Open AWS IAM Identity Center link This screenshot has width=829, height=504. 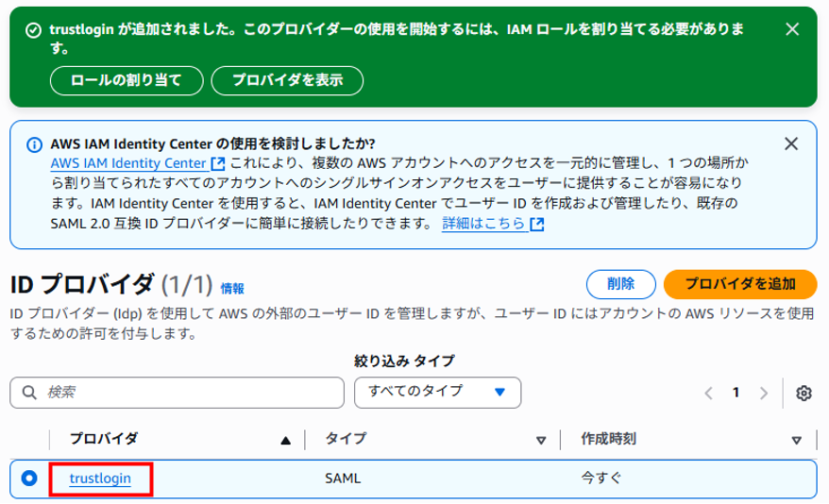point(127,162)
